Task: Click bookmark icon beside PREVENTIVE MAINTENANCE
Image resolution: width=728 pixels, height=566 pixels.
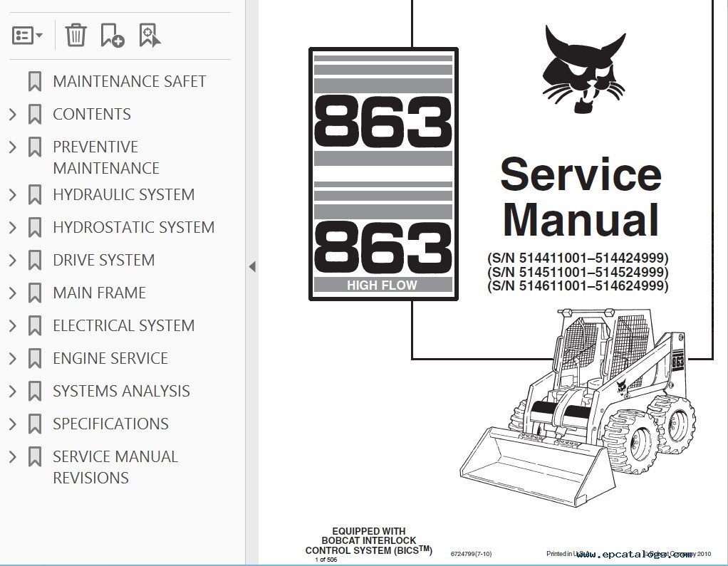Action: [x=35, y=147]
